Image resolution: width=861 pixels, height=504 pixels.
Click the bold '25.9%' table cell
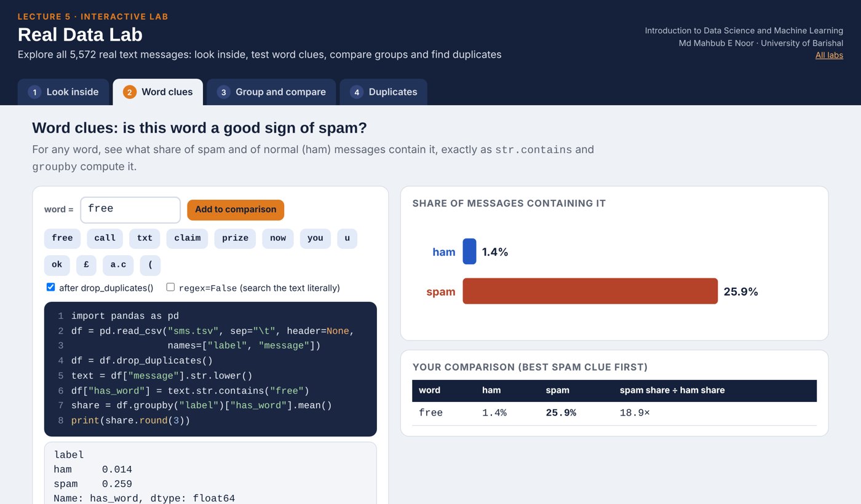[561, 413]
